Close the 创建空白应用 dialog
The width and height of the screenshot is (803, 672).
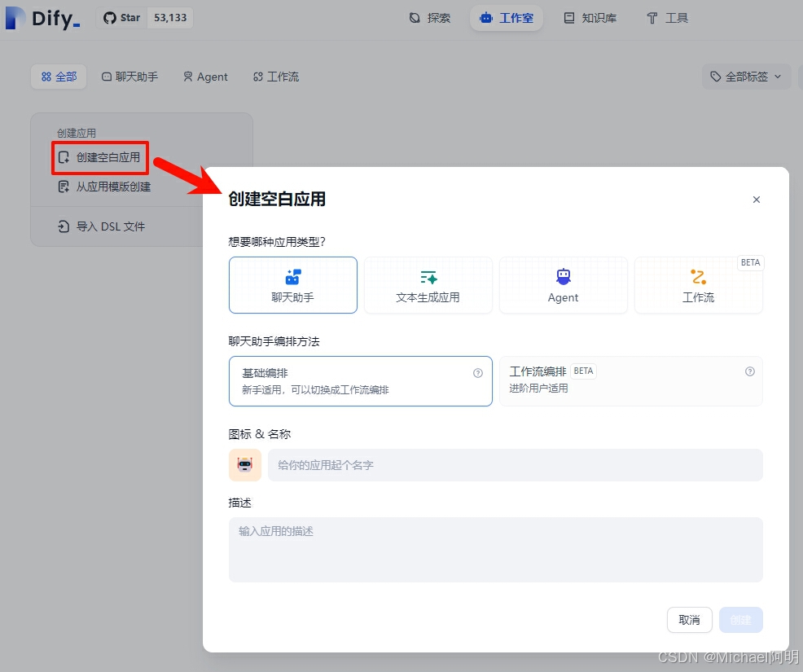click(757, 200)
